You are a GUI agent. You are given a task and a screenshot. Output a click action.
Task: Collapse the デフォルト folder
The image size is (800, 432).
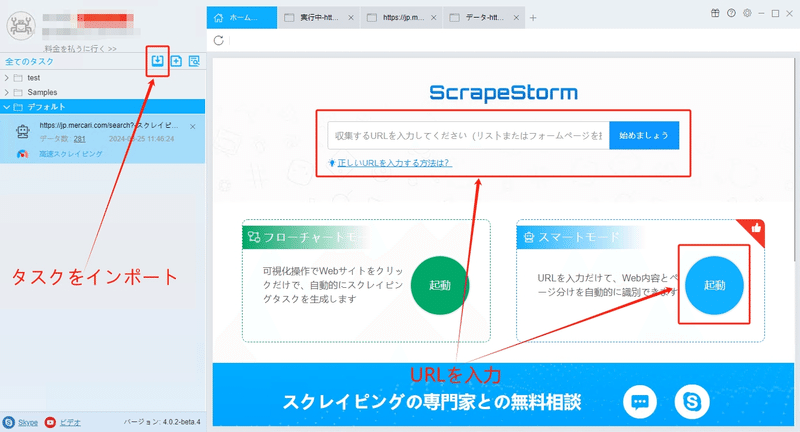click(x=7, y=107)
